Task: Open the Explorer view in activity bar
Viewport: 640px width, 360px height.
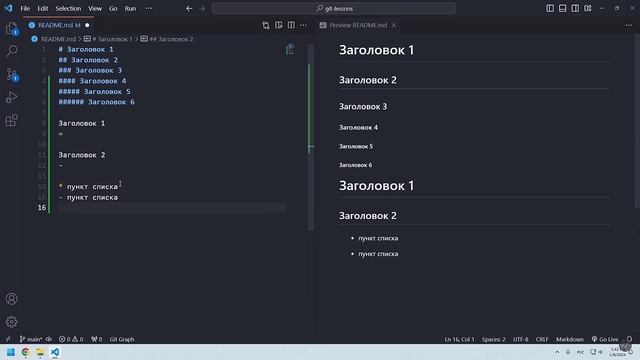Action: 11,28
